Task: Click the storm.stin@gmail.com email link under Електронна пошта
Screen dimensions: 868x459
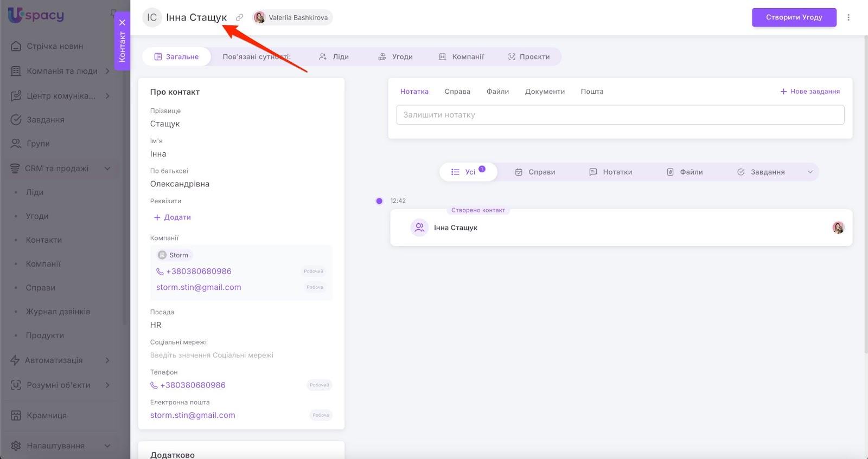Action: [x=193, y=415]
